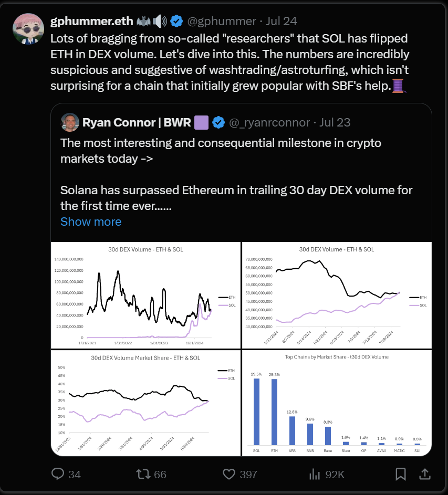Screen dimensions: 448x495
Task: Open the Jul 24 tweet timestamp
Action: [282, 22]
